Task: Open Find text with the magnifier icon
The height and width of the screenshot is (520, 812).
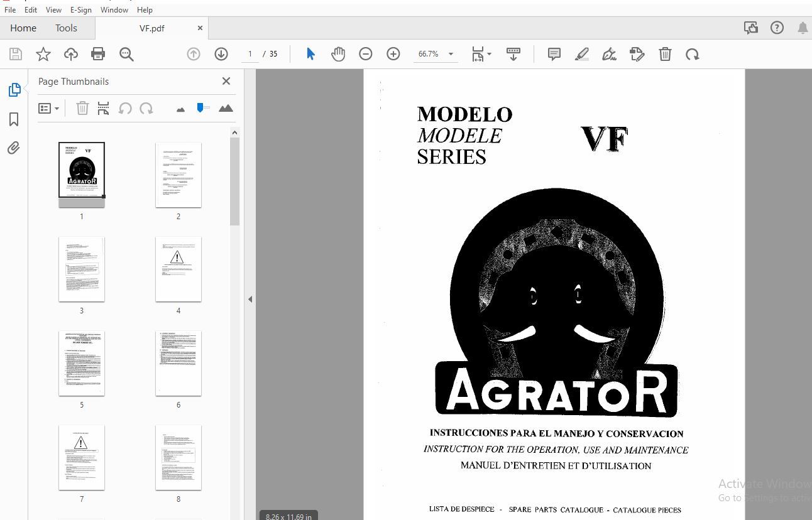Action: 126,54
